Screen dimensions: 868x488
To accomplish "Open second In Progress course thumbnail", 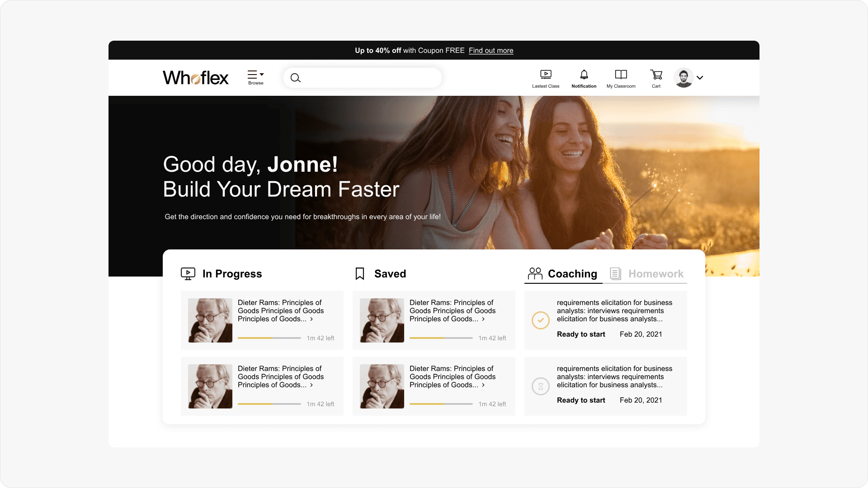I will 210,386.
